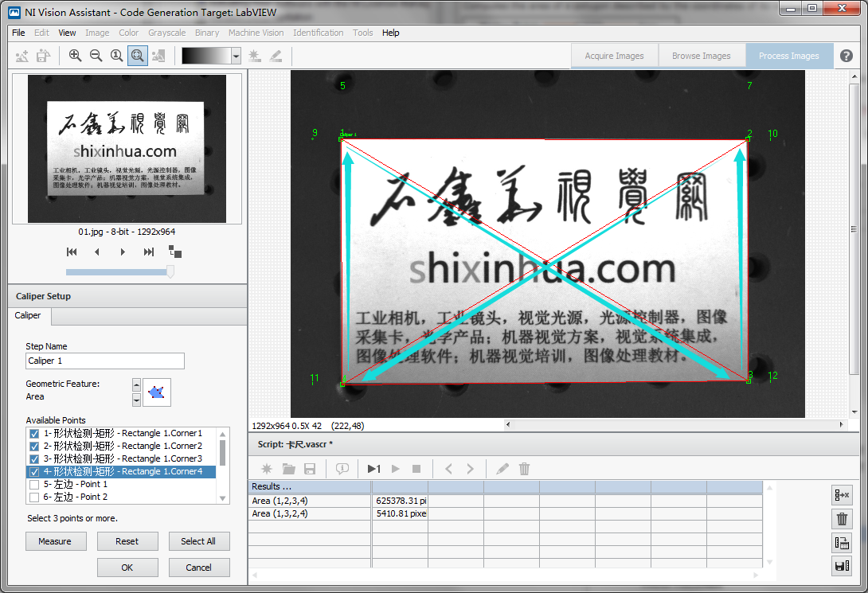The height and width of the screenshot is (593, 868).
Task: Save script floppy disk icon
Action: [x=310, y=469]
